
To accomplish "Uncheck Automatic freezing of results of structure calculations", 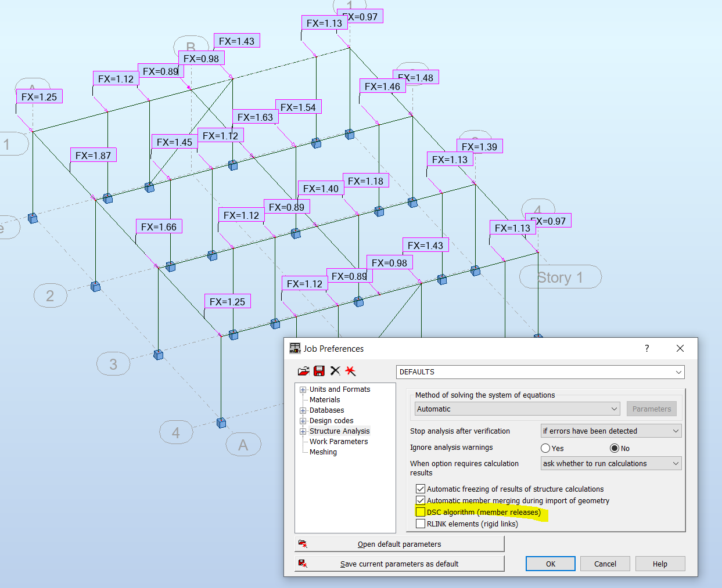I will click(421, 489).
